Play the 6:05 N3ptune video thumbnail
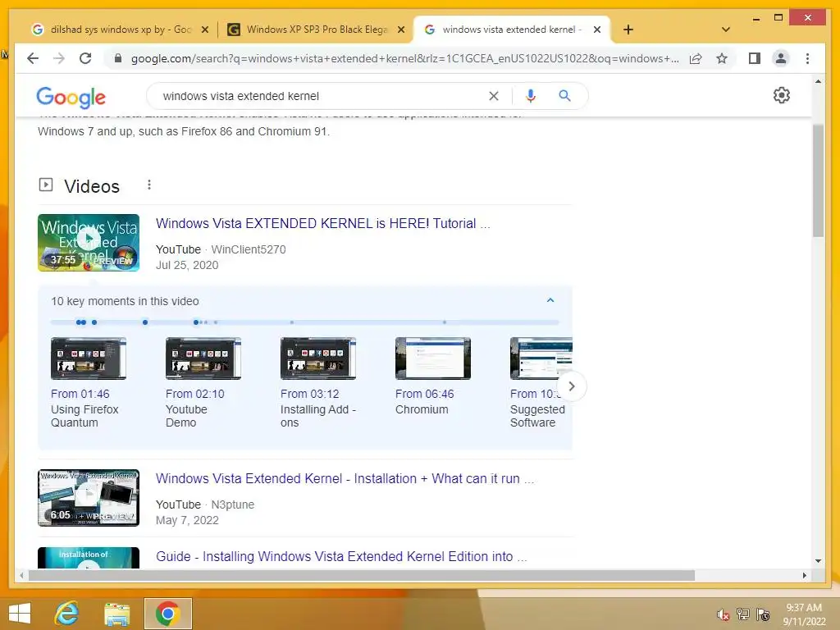The height and width of the screenshot is (630, 840). click(x=89, y=498)
